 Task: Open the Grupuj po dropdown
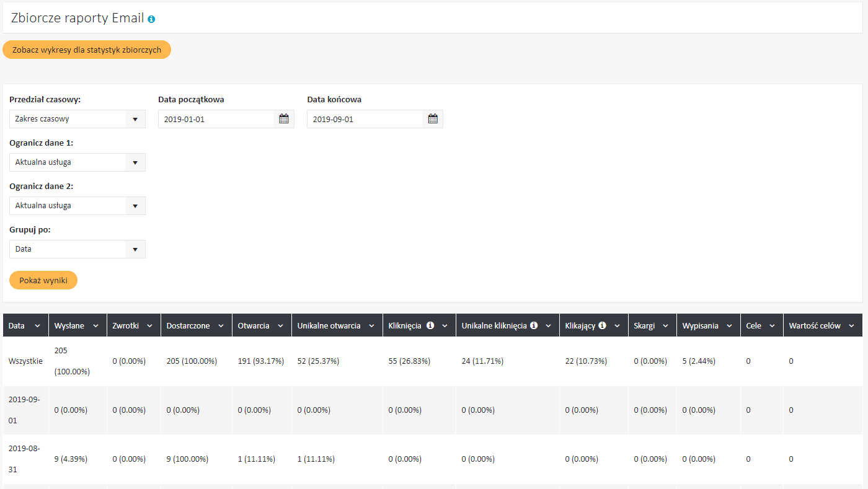[x=77, y=249]
